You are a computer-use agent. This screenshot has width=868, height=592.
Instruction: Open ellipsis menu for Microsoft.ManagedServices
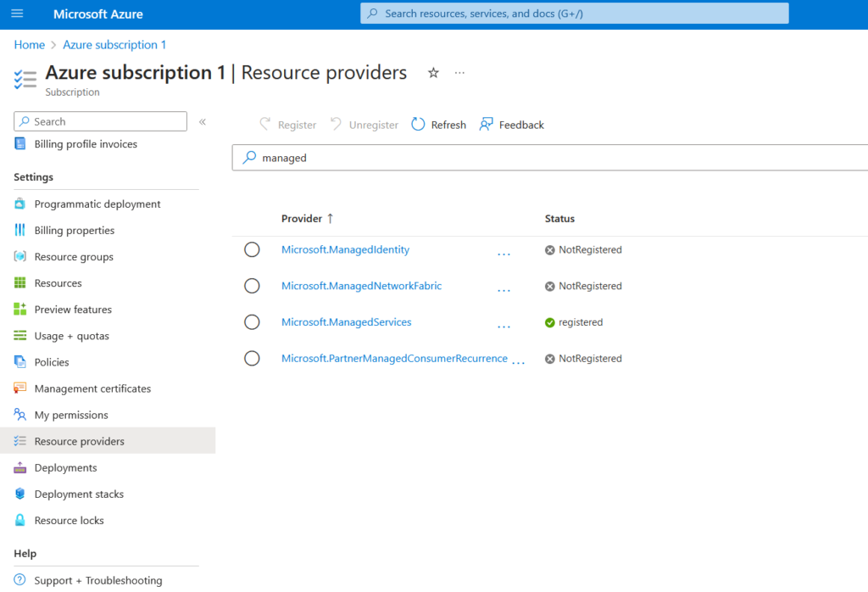pyautogui.click(x=504, y=327)
